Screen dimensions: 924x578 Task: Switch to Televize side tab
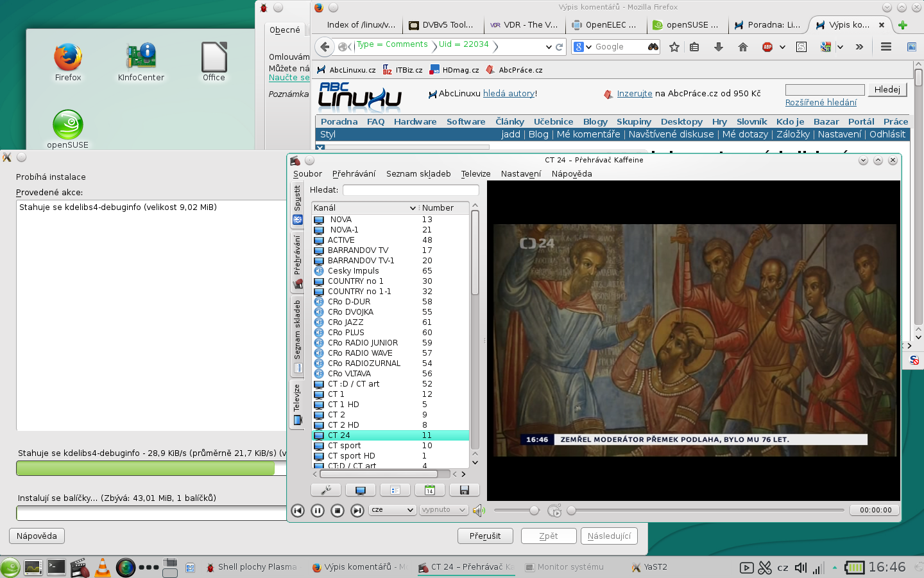pos(297,405)
